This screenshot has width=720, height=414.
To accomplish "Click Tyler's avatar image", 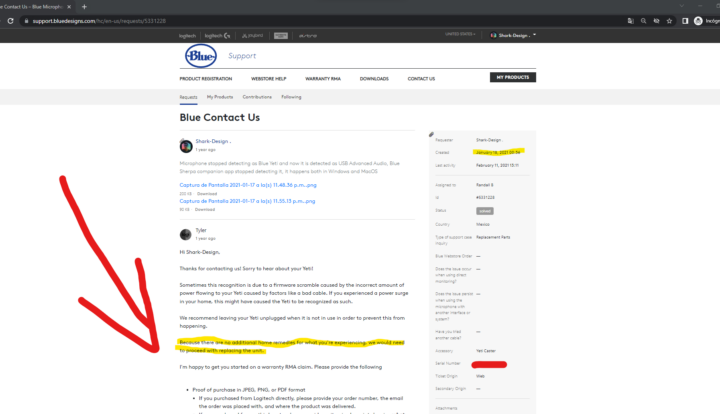I will pyautogui.click(x=186, y=235).
